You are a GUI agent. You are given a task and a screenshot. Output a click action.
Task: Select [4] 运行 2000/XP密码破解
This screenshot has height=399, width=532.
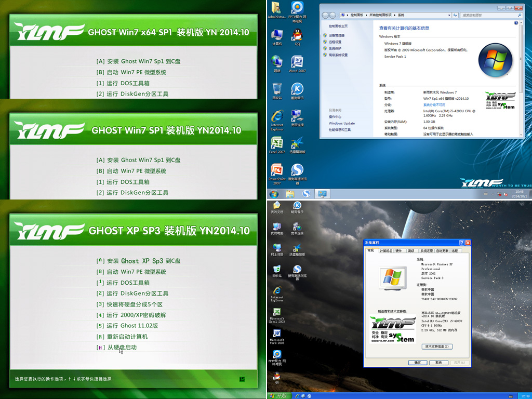pos(131,315)
